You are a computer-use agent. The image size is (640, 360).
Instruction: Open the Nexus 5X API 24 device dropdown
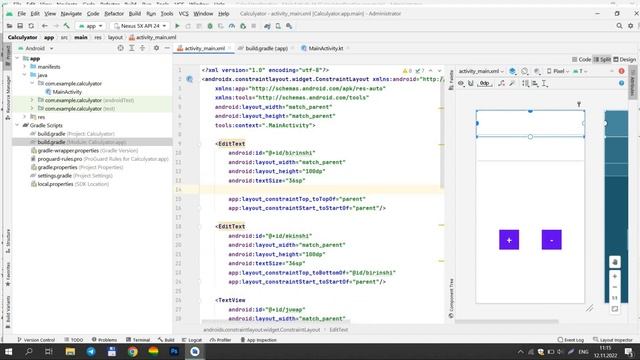[140, 26]
